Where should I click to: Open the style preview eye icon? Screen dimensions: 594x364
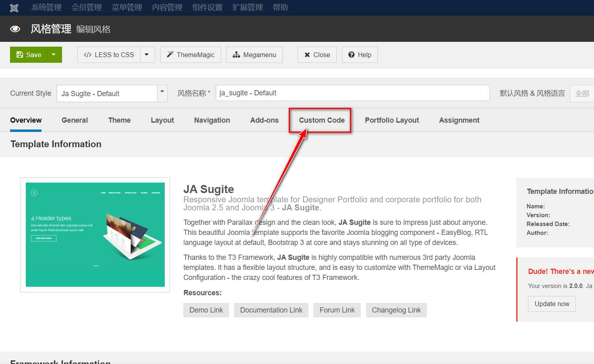15,29
